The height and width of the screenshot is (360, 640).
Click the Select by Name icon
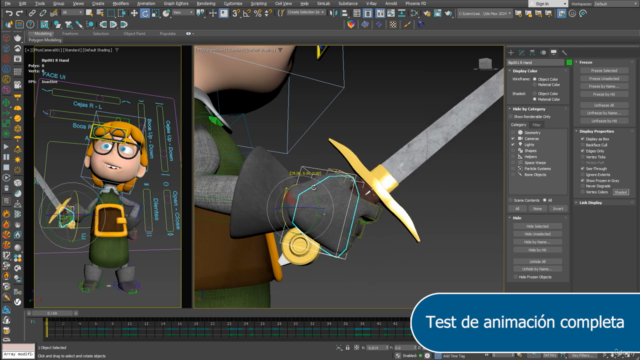[x=100, y=13]
